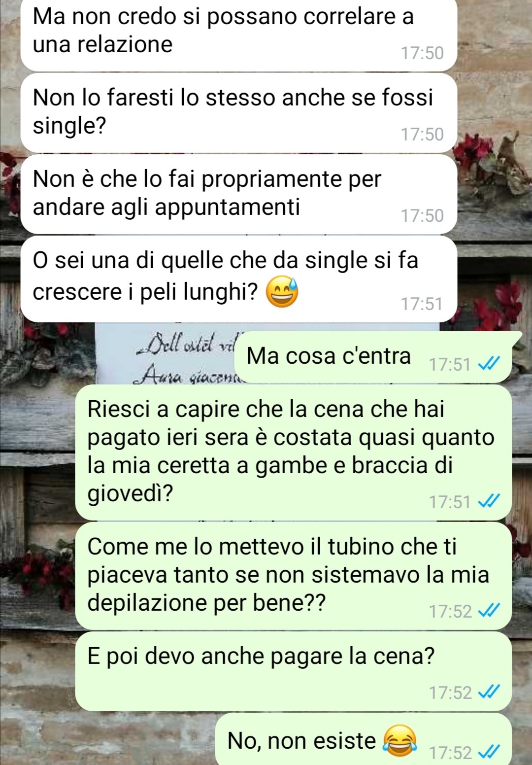The image size is (532, 765).
Task: Select the message 'Non lo faresti lo stesso'
Action: point(239,113)
